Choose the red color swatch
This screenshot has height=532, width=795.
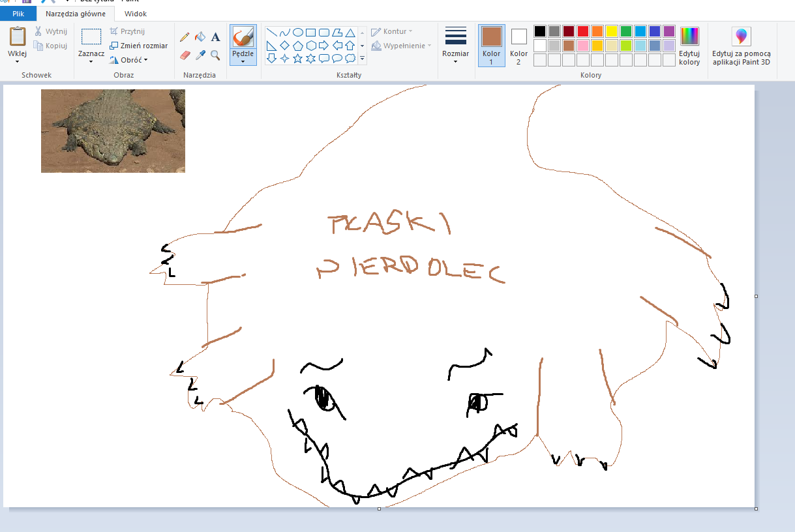582,31
